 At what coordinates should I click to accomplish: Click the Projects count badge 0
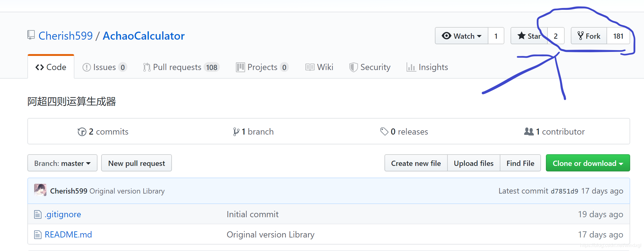tap(284, 67)
